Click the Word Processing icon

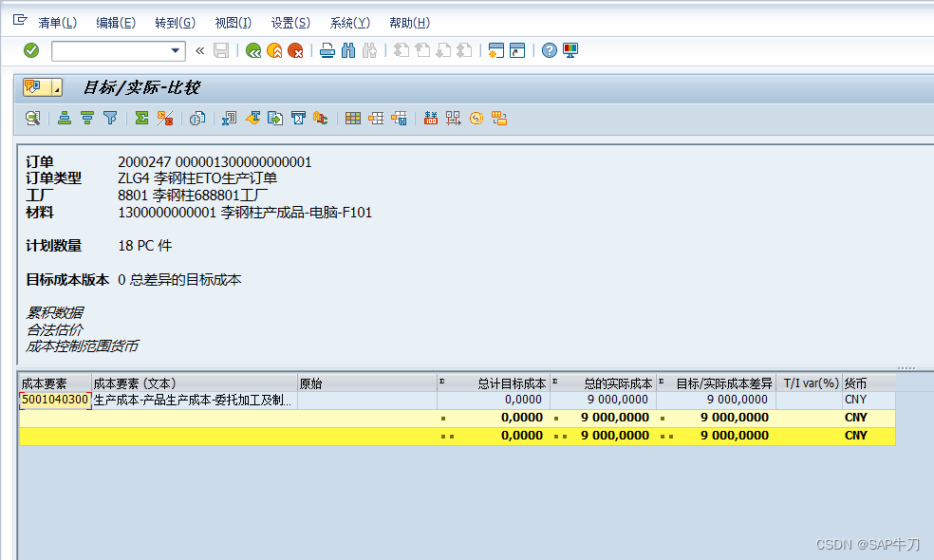[x=252, y=118]
